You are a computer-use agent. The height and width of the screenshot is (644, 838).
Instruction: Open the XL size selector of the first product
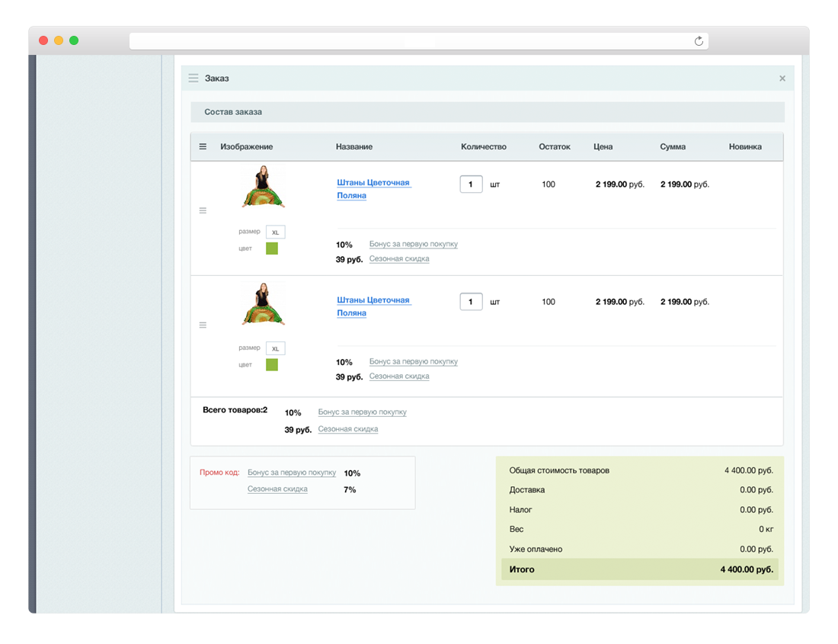pos(275,232)
